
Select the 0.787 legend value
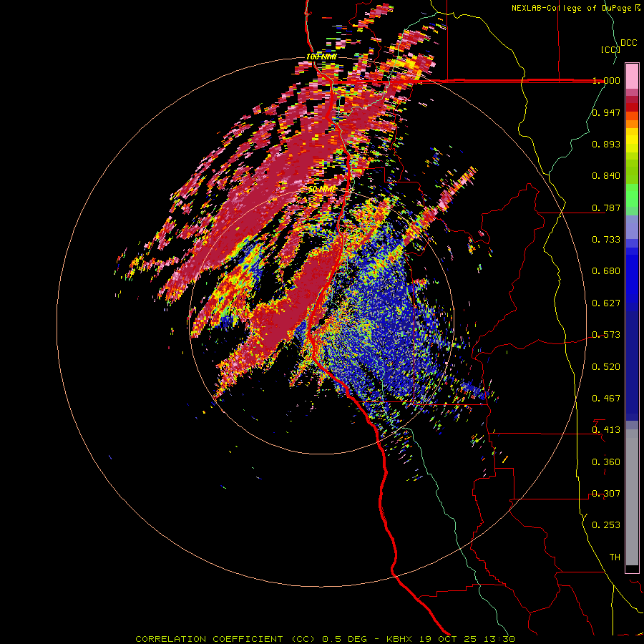click(x=606, y=208)
